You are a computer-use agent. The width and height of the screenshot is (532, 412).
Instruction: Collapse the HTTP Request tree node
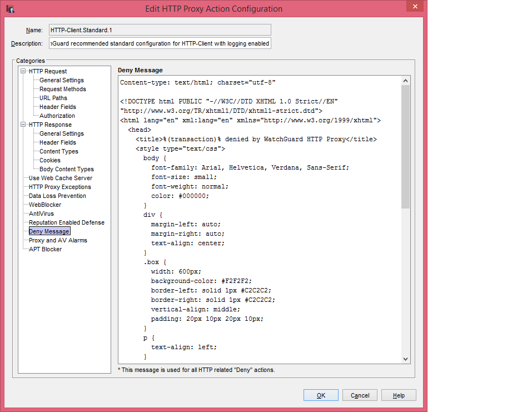click(x=23, y=71)
